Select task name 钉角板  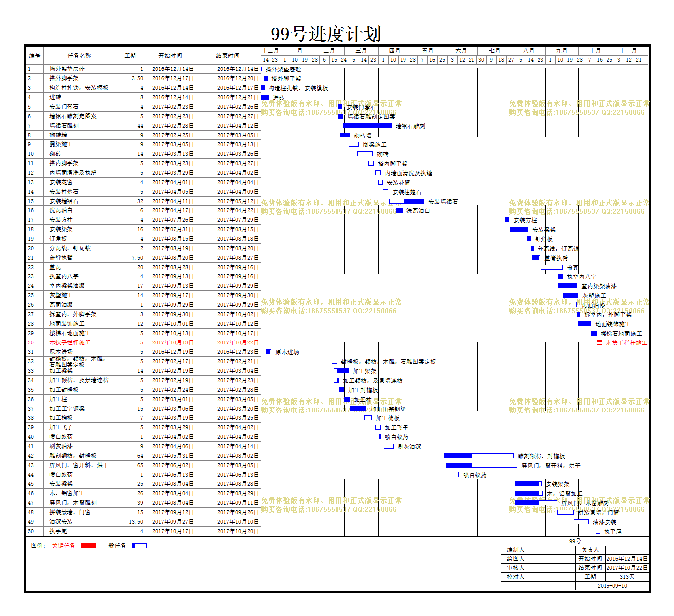58,239
